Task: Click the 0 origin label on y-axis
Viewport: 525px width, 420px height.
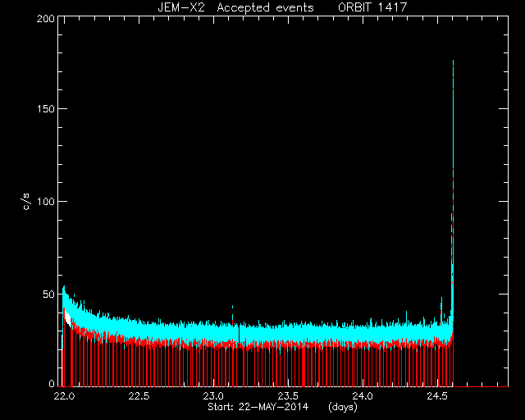Action: 52,383
